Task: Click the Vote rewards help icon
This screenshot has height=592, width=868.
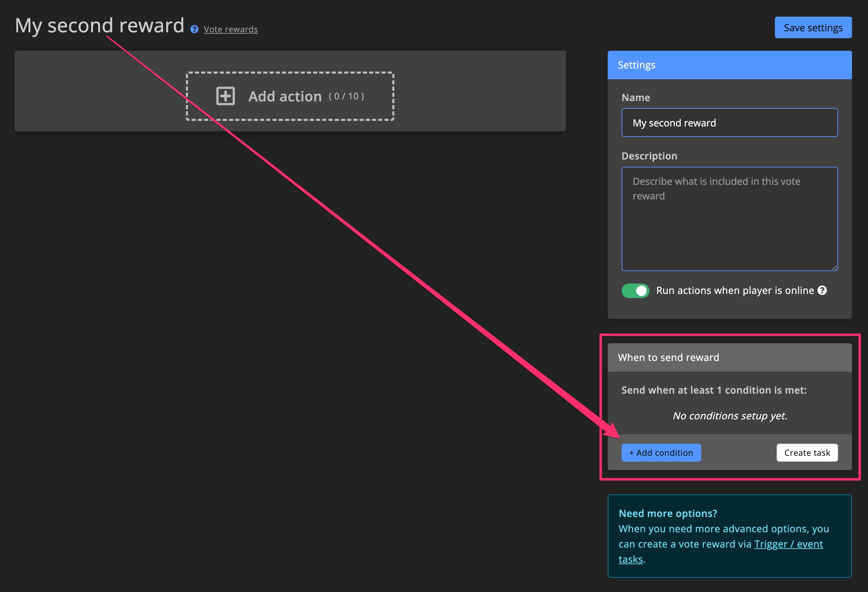Action: pyautogui.click(x=195, y=29)
